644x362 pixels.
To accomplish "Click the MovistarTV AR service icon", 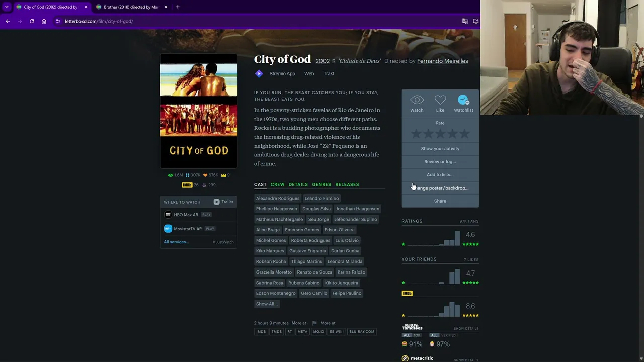I will click(x=168, y=229).
